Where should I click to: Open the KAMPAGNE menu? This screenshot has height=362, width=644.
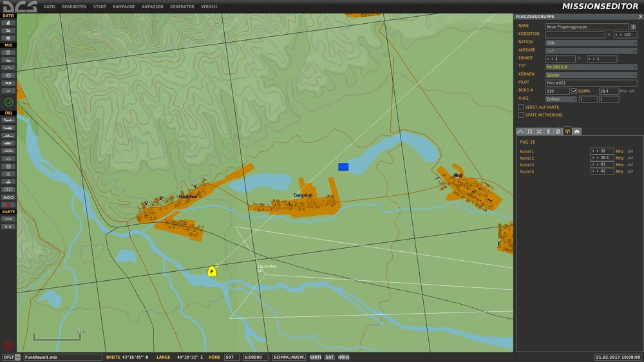point(124,6)
